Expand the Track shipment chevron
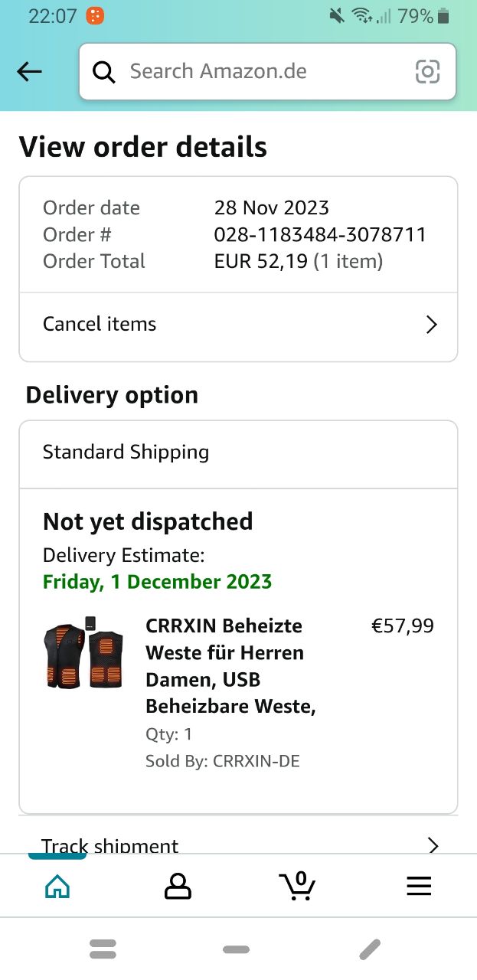This screenshot has height=980, width=477. coord(433,845)
